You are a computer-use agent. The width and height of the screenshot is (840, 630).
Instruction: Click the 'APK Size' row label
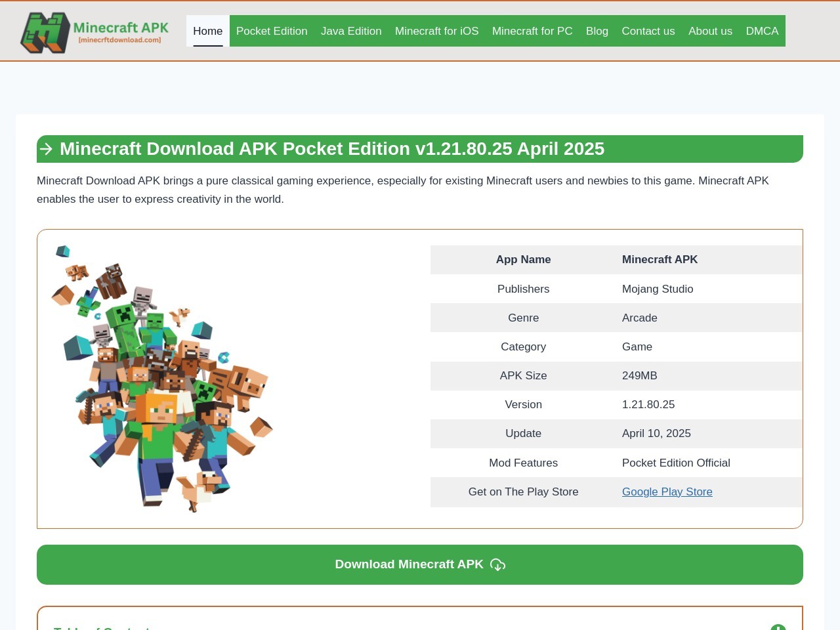524,375
